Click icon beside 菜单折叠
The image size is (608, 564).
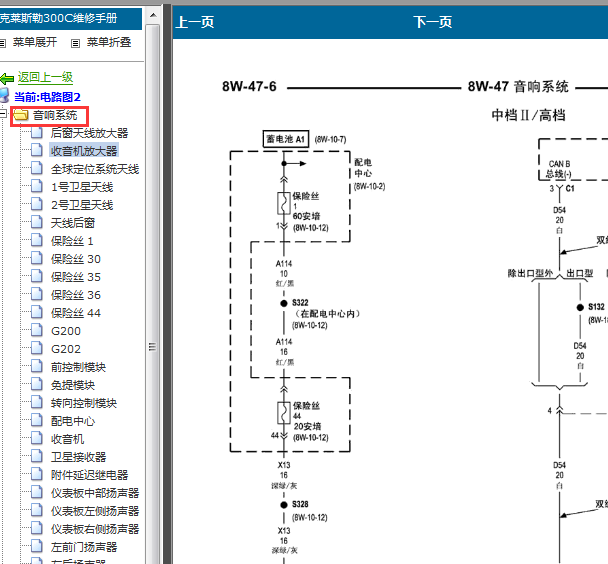tap(76, 43)
